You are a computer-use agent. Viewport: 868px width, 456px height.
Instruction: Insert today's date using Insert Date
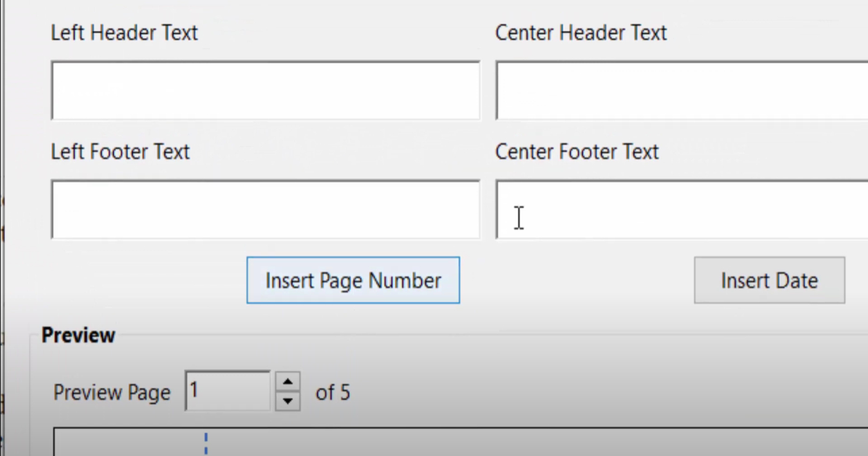(768, 280)
